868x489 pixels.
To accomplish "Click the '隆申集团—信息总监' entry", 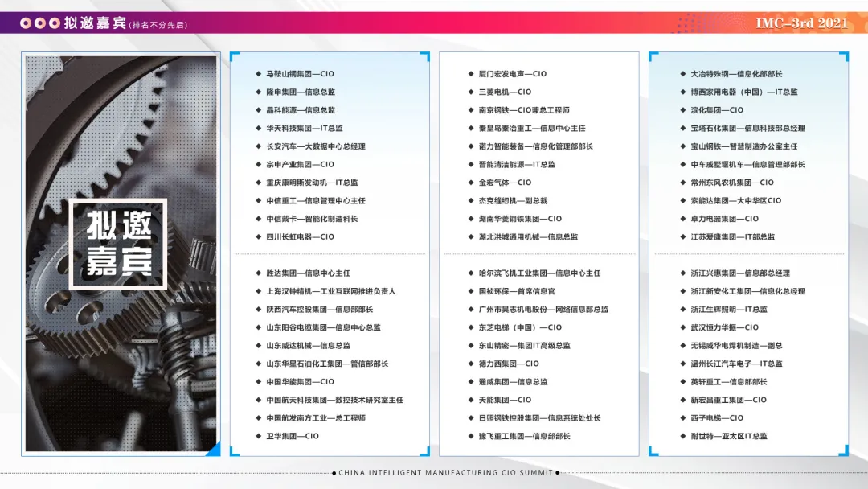I will 301,92.
